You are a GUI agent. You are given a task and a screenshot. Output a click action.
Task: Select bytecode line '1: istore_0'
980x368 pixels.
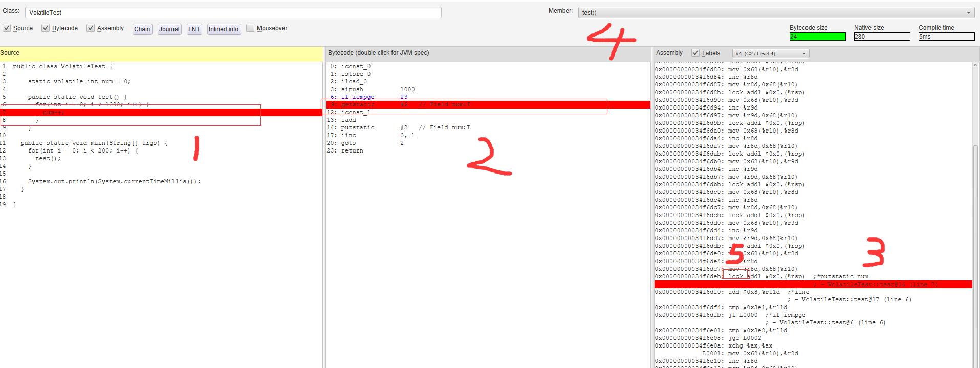tap(351, 74)
